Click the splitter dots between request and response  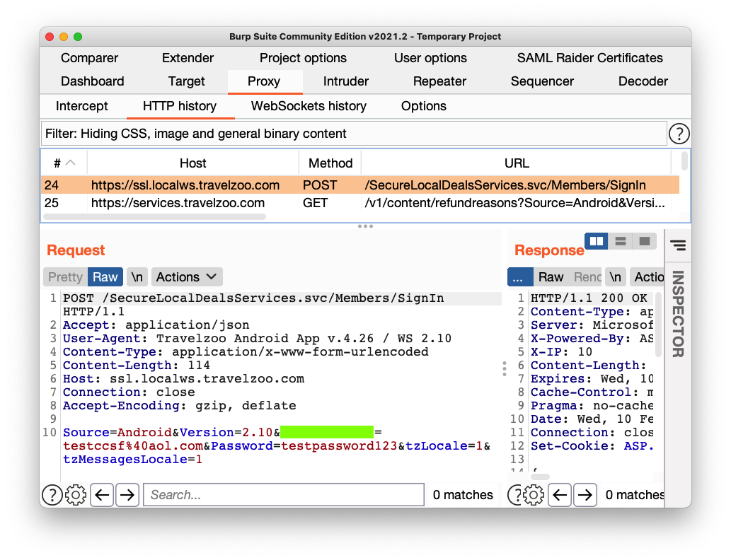tap(505, 368)
